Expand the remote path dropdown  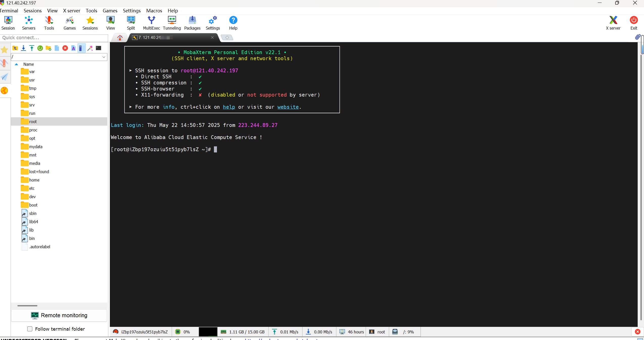[104, 57]
